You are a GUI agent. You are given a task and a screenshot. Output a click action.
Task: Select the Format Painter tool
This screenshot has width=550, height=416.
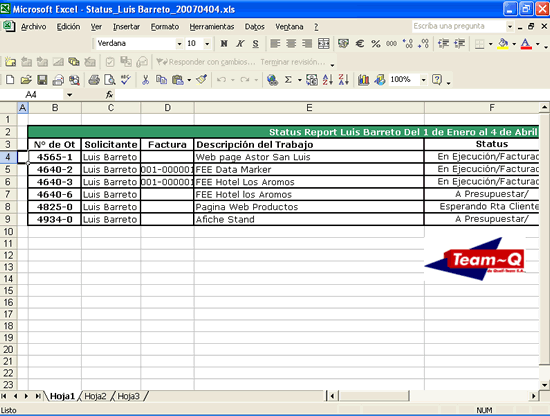[x=201, y=80]
